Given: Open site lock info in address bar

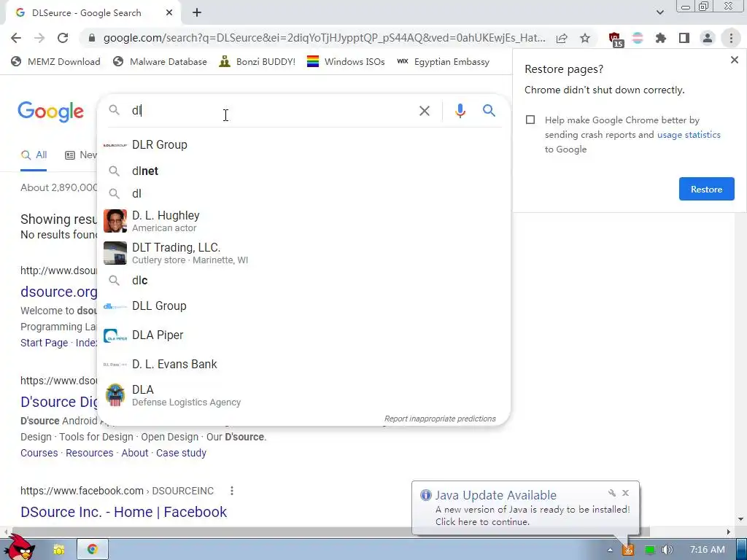Looking at the screenshot, I should [92, 38].
